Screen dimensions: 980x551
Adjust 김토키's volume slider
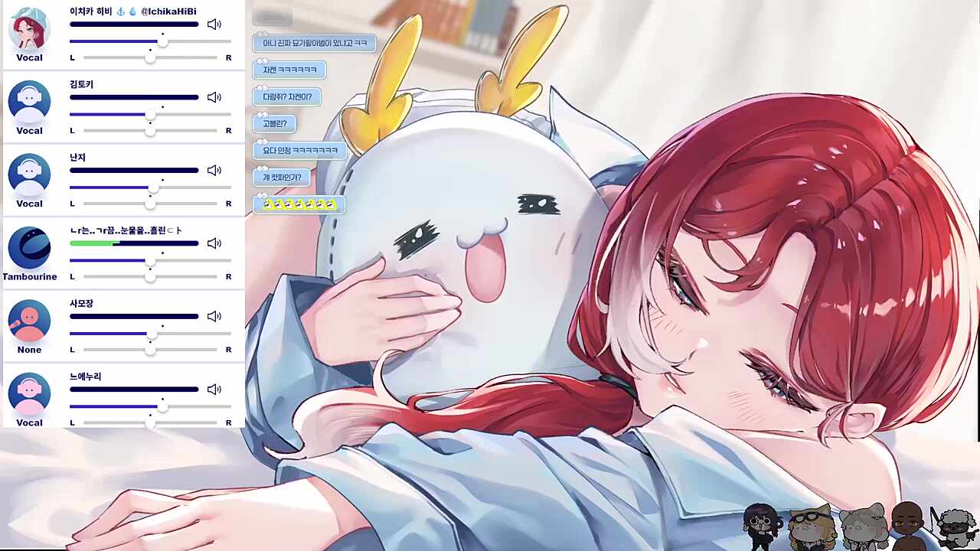tap(150, 114)
